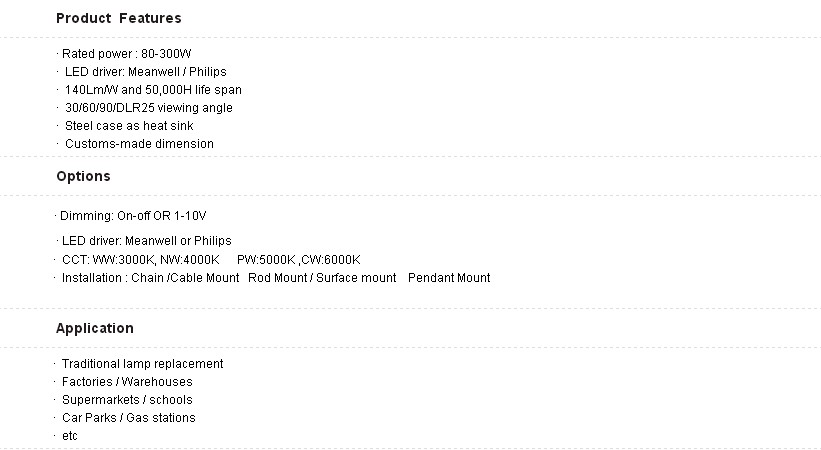The height and width of the screenshot is (450, 821).
Task: Click the Dimming On-off OR 1-10V line
Action: coord(133,216)
